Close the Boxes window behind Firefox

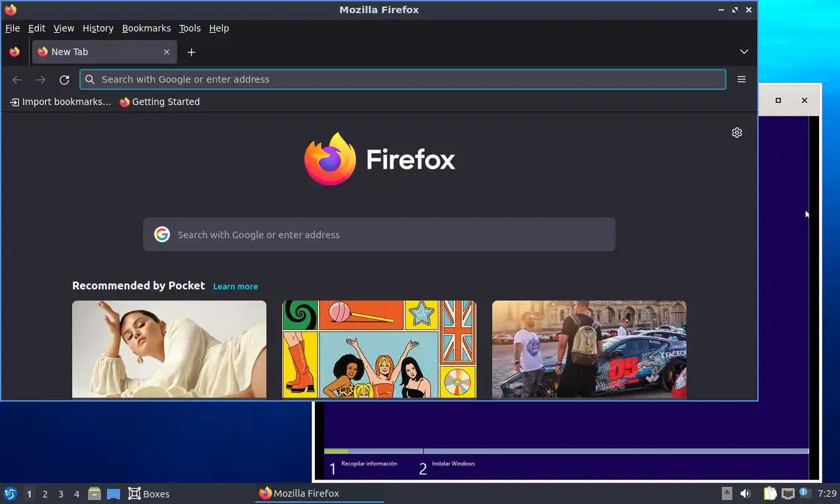click(x=804, y=100)
